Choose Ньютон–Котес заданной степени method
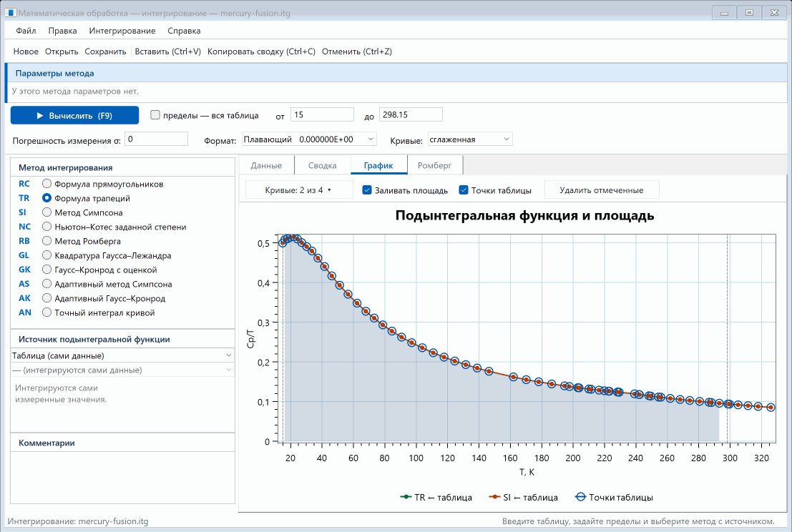Viewport: 792px width, 532px height. coord(47,227)
